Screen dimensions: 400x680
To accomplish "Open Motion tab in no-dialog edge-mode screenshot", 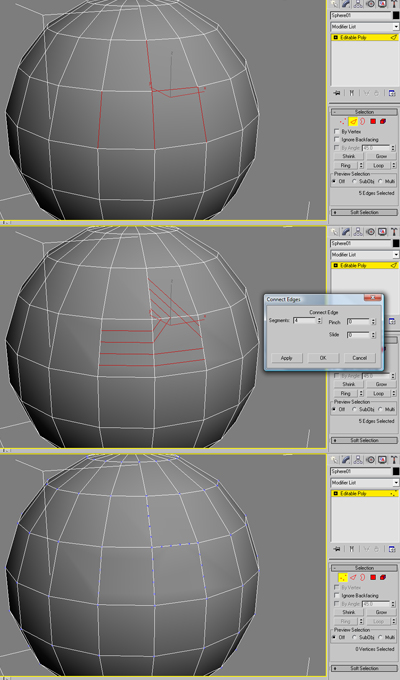I will click(x=370, y=4).
